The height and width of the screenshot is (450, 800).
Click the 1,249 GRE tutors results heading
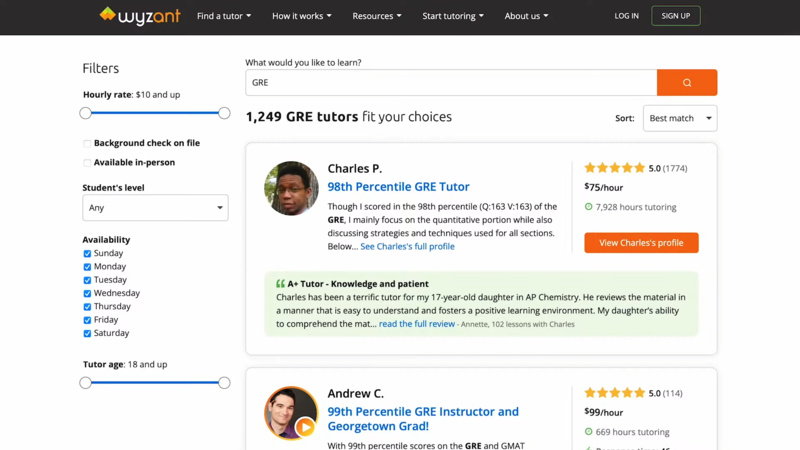pyautogui.click(x=348, y=117)
